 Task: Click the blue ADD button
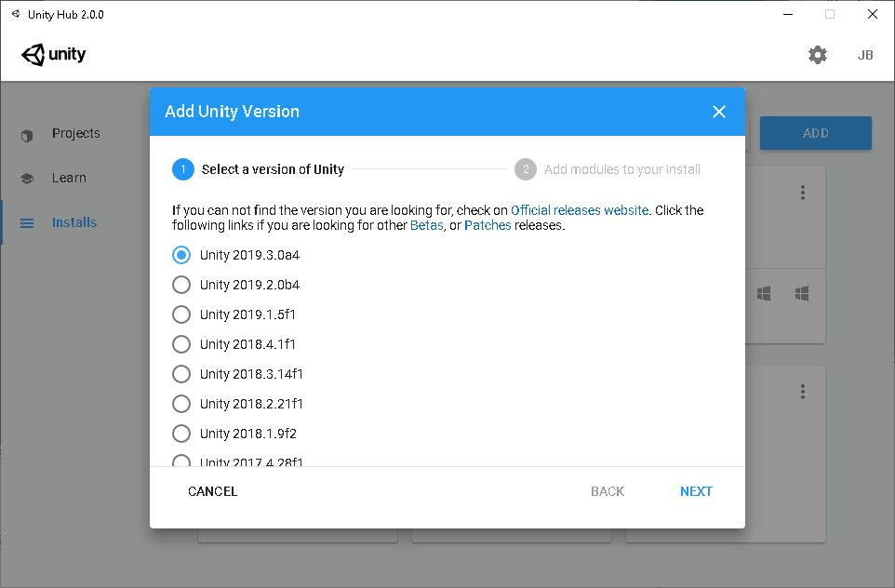(x=815, y=133)
